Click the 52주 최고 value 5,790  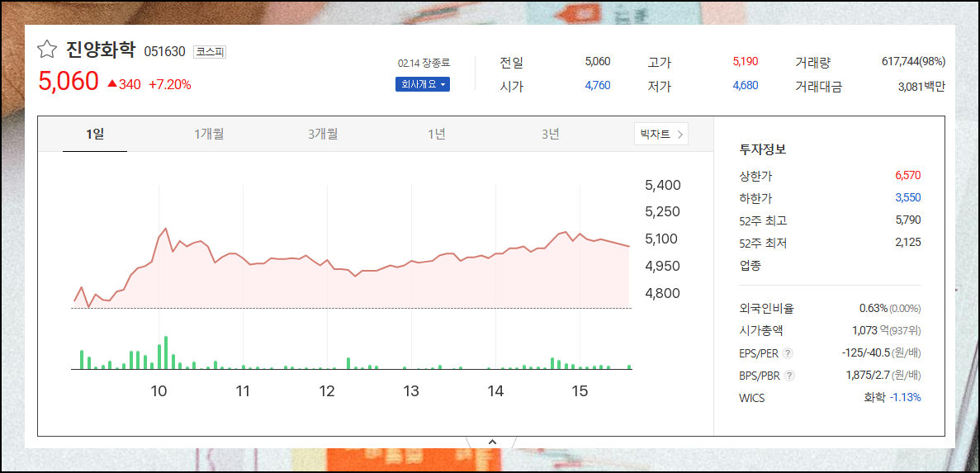click(907, 220)
